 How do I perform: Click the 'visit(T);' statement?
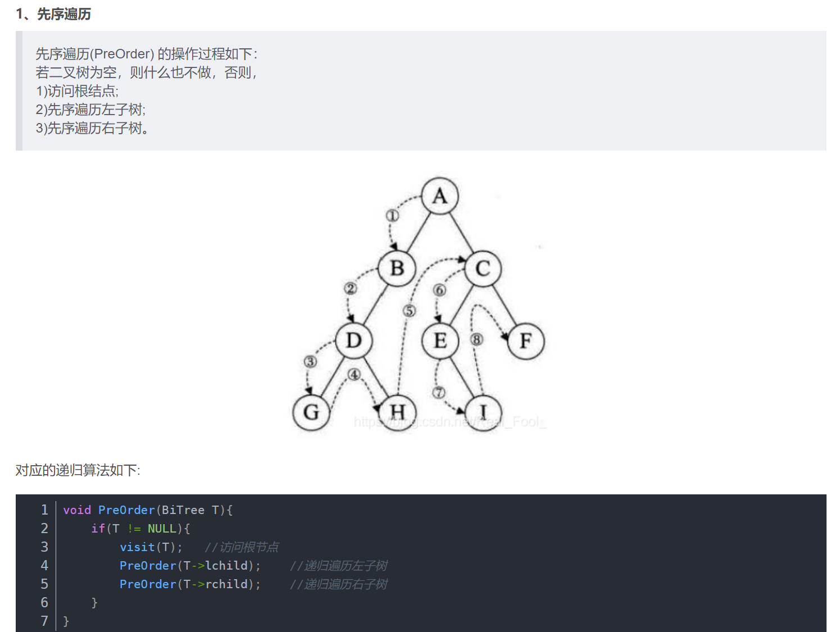[x=151, y=547]
